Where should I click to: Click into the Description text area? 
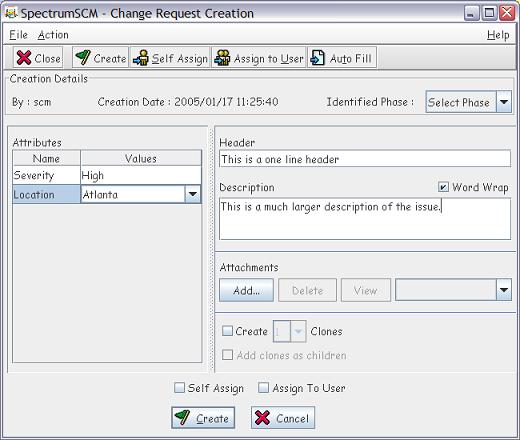click(365, 219)
